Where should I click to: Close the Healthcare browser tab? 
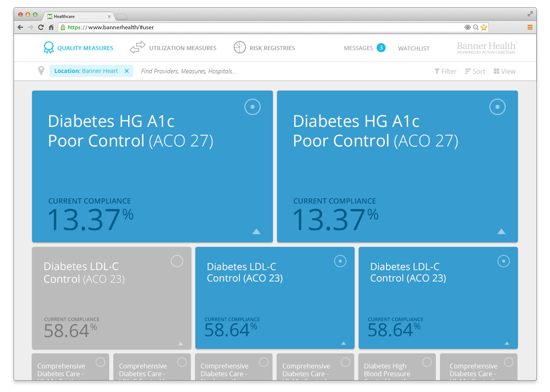click(109, 16)
